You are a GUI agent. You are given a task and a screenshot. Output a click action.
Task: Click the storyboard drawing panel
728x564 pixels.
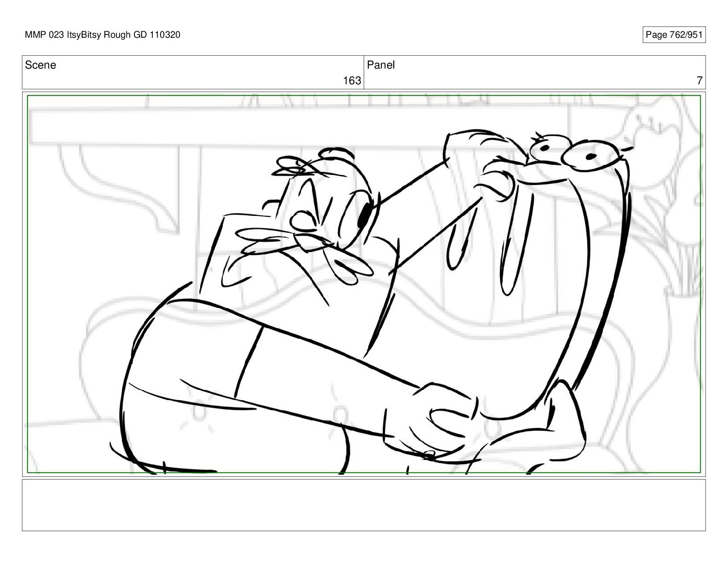click(364, 284)
